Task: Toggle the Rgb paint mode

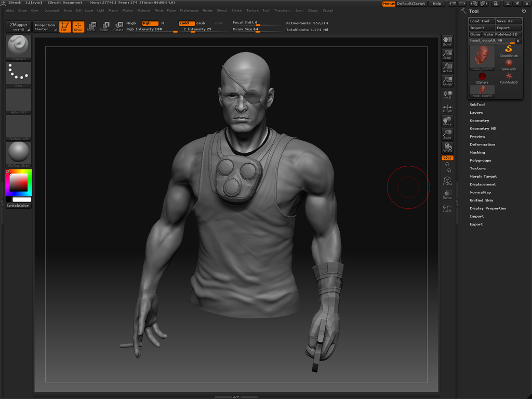Action: coord(150,23)
